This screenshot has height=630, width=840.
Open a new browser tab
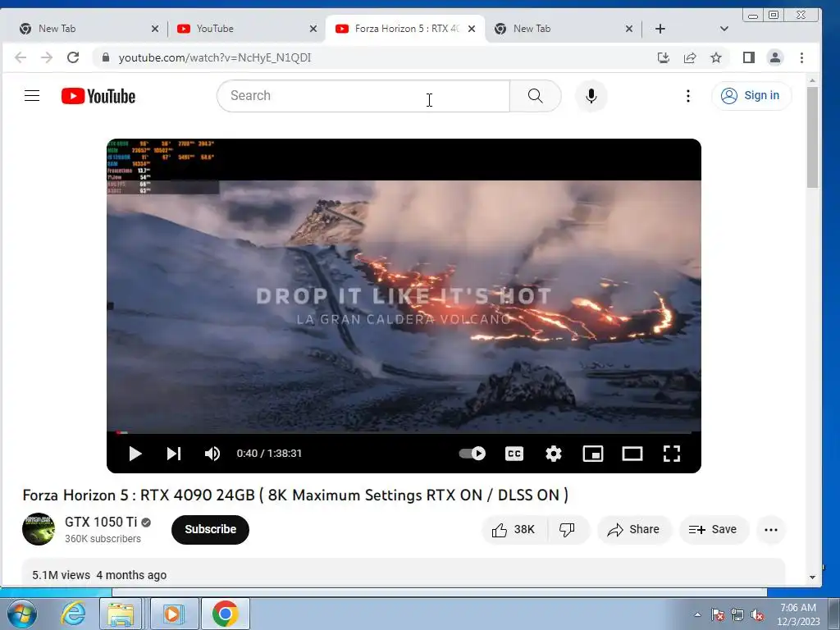660,29
